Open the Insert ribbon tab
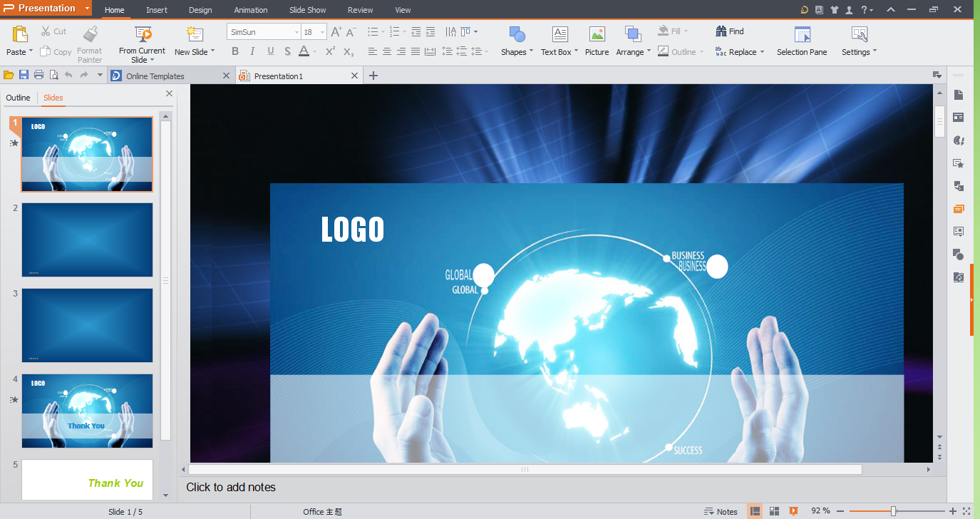The width and height of the screenshot is (980, 519). pyautogui.click(x=157, y=10)
